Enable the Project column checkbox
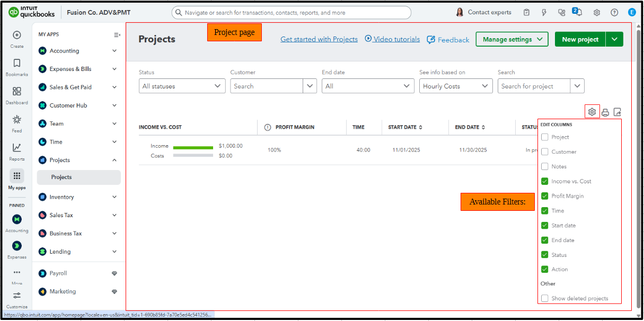This screenshot has height=321, width=644. [x=545, y=137]
